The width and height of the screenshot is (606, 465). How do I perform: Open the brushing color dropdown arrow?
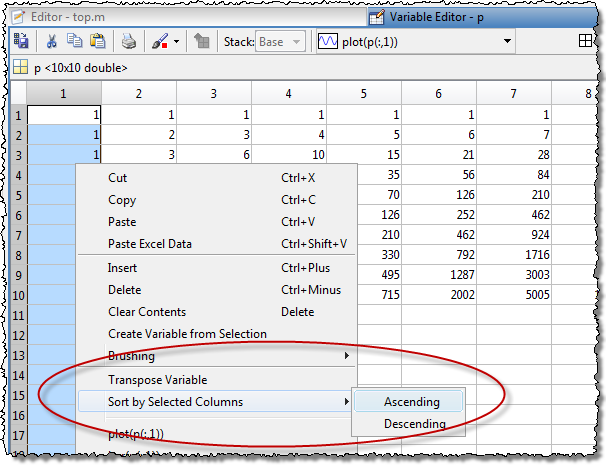point(177,41)
